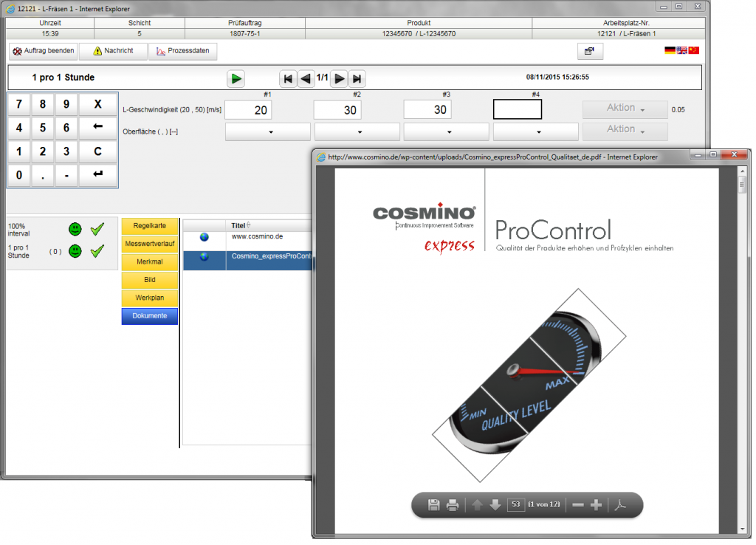This screenshot has width=756, height=545.
Task: Click PDF window scrollbar up arrow
Action: point(742,171)
